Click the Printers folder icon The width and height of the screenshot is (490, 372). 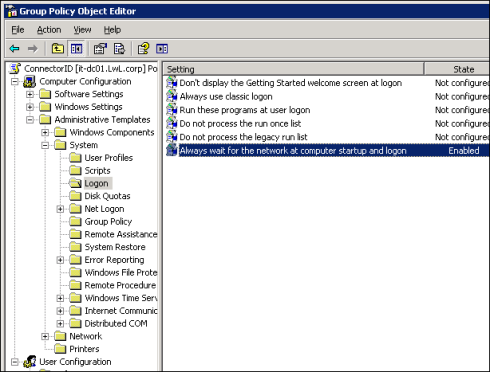(x=60, y=349)
